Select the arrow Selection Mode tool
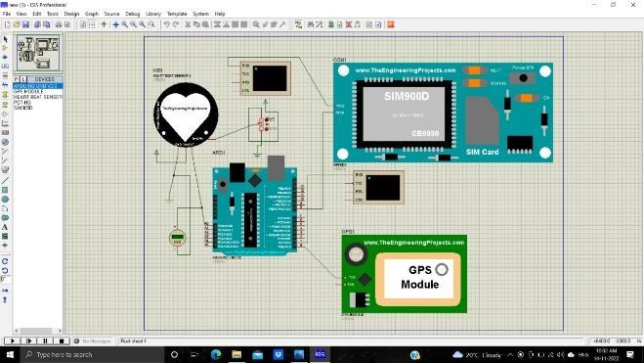Image resolution: width=644 pixels, height=363 pixels. click(5, 39)
